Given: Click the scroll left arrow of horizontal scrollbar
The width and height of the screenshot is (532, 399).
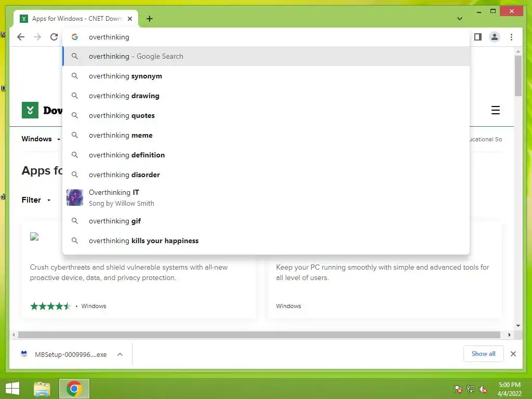Looking at the screenshot, I should (x=13, y=335).
